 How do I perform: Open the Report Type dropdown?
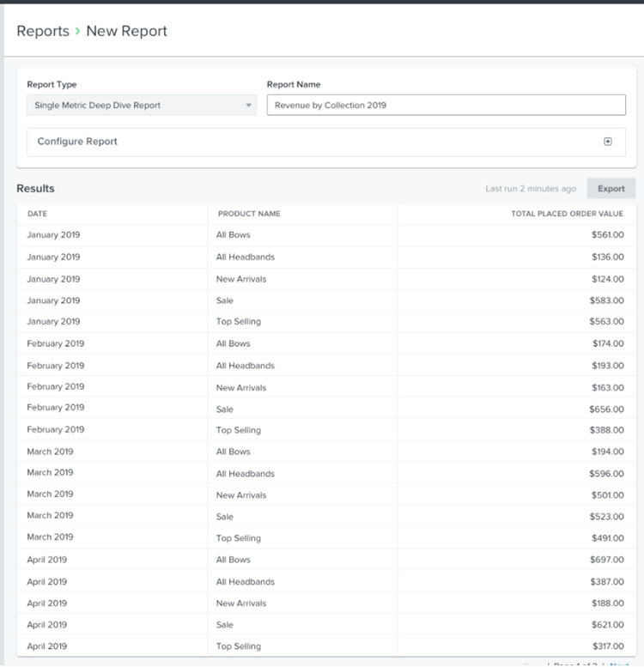[141, 106]
